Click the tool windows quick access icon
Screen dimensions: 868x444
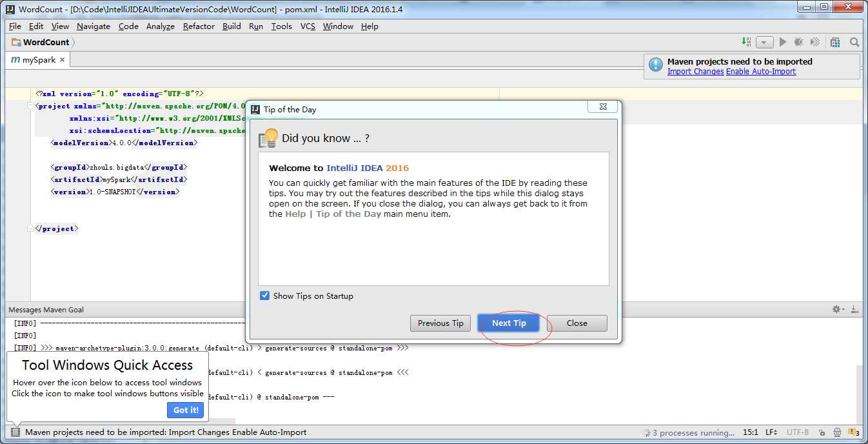pyautogui.click(x=15, y=432)
